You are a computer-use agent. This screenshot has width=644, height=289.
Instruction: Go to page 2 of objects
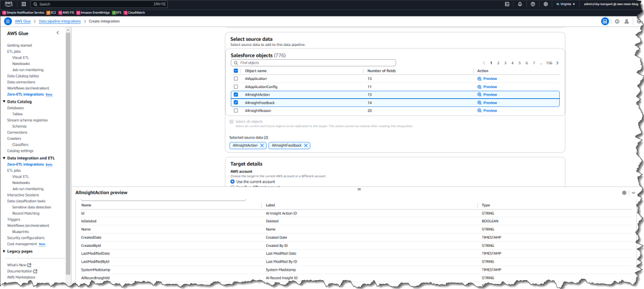[498, 63]
